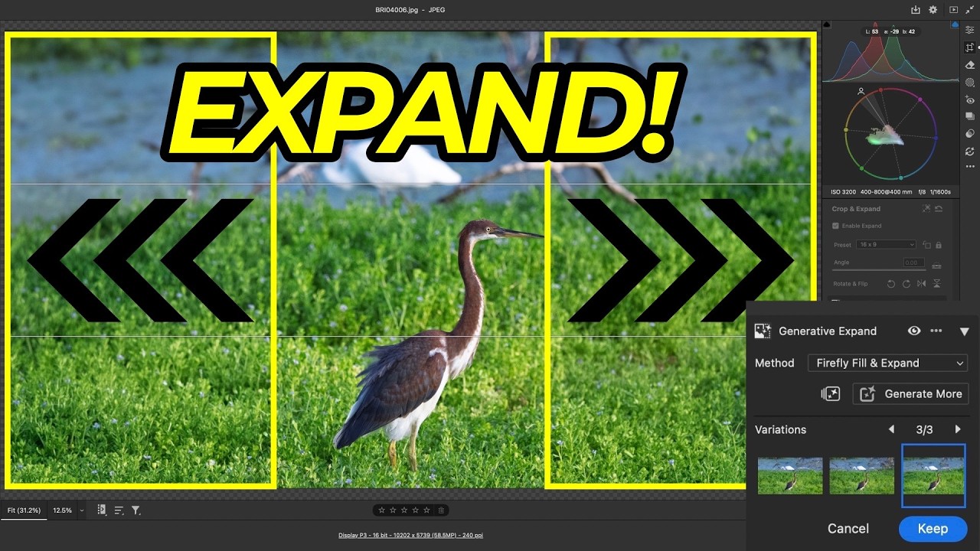Reset crop with the undo arrow icon
Image resolution: width=980 pixels, height=551 pixels.
pyautogui.click(x=939, y=208)
